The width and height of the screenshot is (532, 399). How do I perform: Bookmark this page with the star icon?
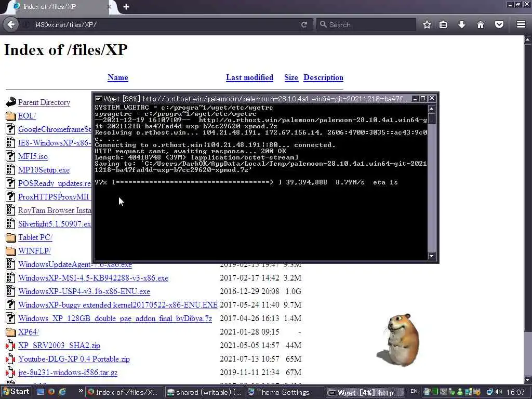click(427, 24)
